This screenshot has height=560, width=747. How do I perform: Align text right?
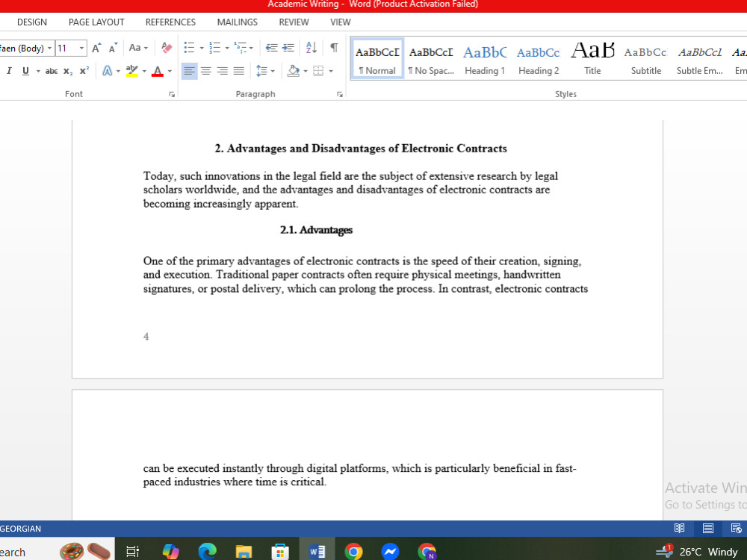(222, 72)
